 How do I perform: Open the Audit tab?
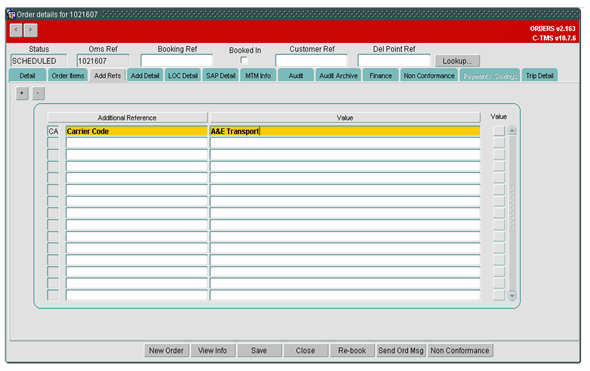click(x=296, y=76)
